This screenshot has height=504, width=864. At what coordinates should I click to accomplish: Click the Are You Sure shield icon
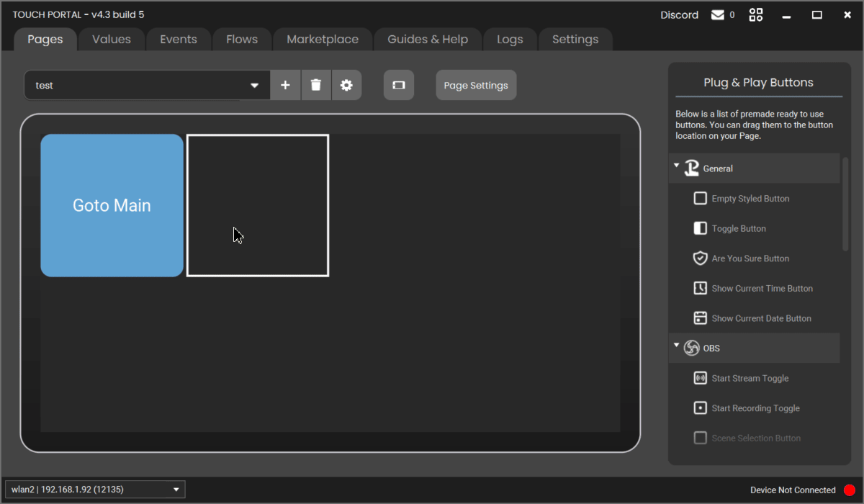point(700,258)
